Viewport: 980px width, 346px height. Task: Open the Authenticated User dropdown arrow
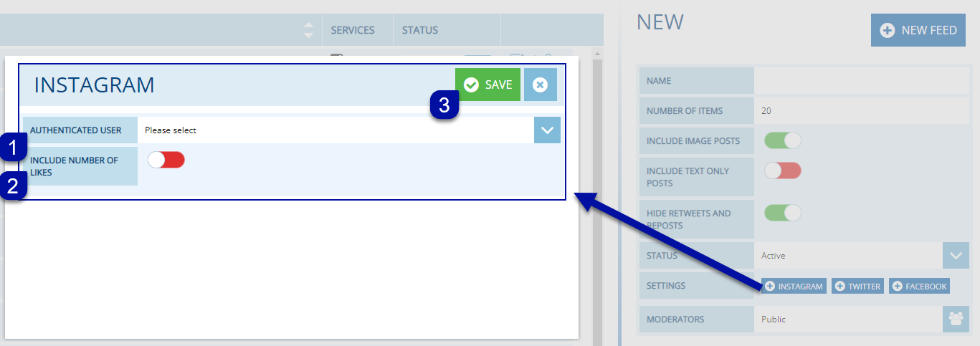(x=547, y=130)
